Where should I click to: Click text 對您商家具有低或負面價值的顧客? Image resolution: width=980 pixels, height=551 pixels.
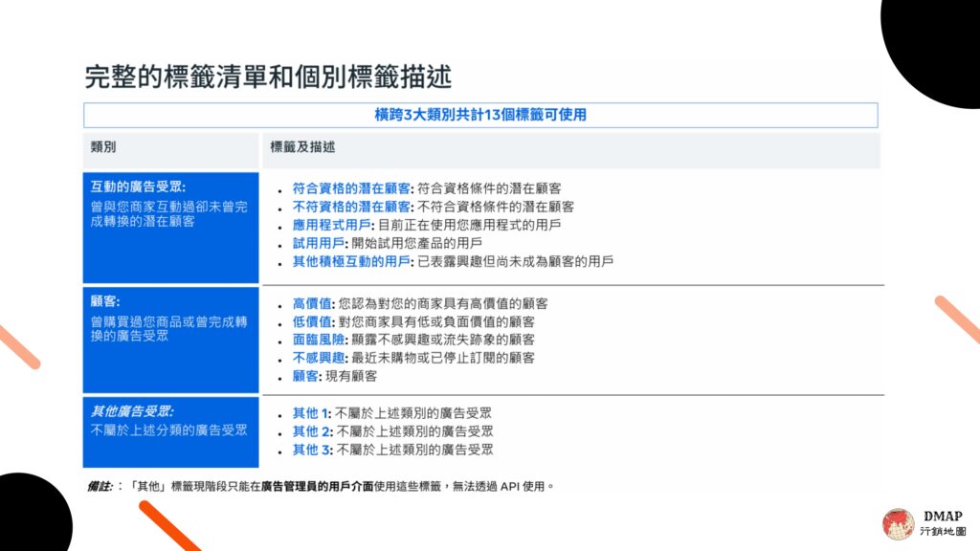coord(436,321)
